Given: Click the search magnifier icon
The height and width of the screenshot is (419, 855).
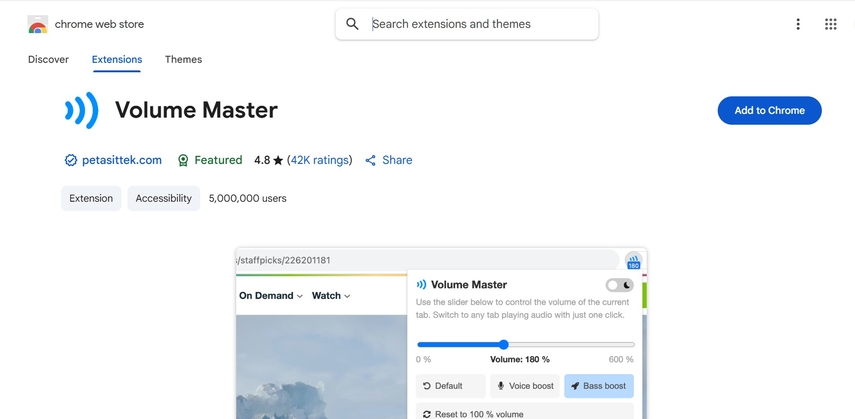Looking at the screenshot, I should coord(352,24).
